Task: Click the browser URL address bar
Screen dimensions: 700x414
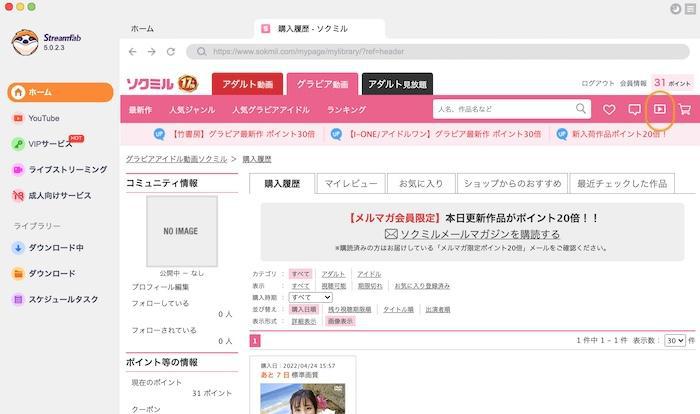Action: tap(438, 52)
